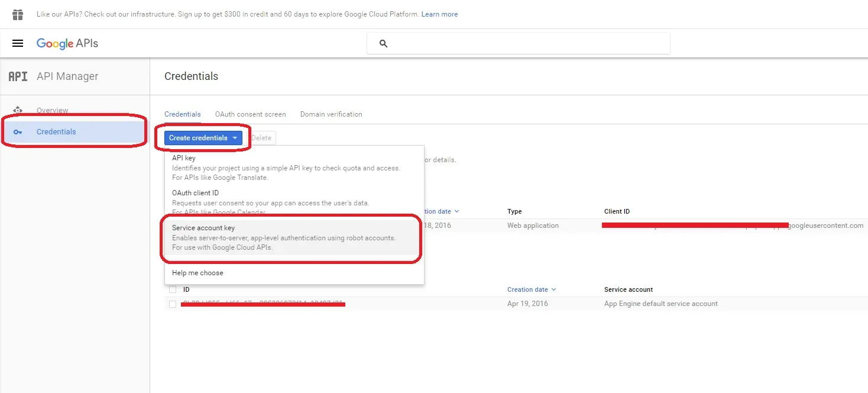Viewport: 868px width, 393px height.
Task: Switch to OAuth consent screen tab
Action: (x=251, y=114)
